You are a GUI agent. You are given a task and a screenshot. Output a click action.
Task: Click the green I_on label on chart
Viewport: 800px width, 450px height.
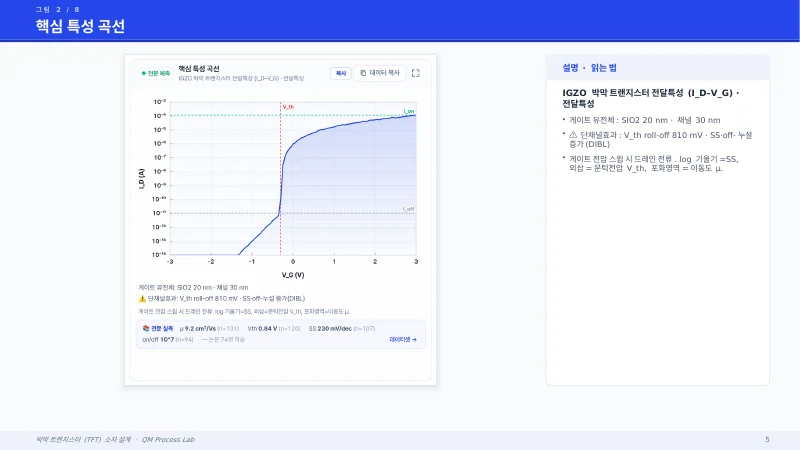point(409,111)
